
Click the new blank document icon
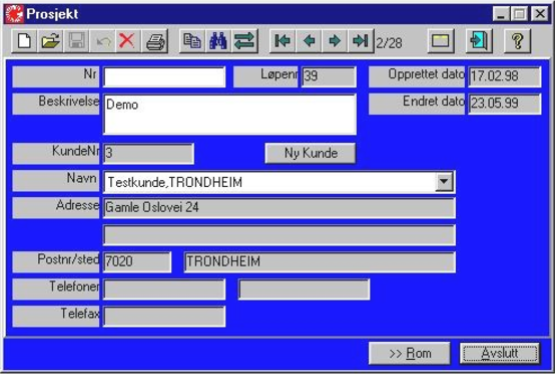[x=24, y=41]
